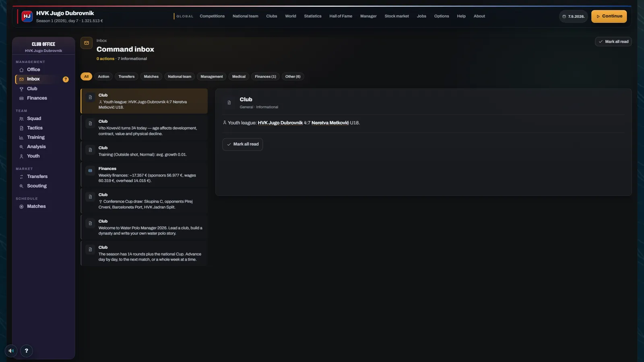The height and width of the screenshot is (362, 644).
Task: Click the HJ club crest logo
Action: click(27, 16)
